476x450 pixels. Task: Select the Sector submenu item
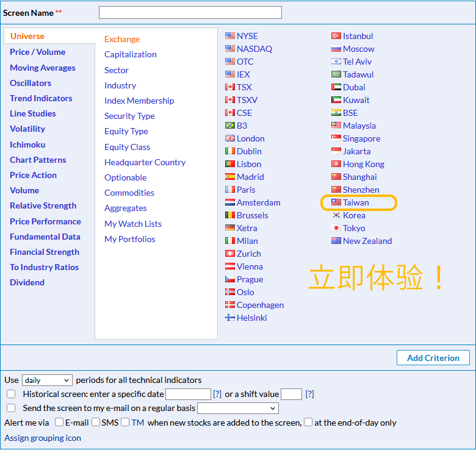[x=117, y=70]
